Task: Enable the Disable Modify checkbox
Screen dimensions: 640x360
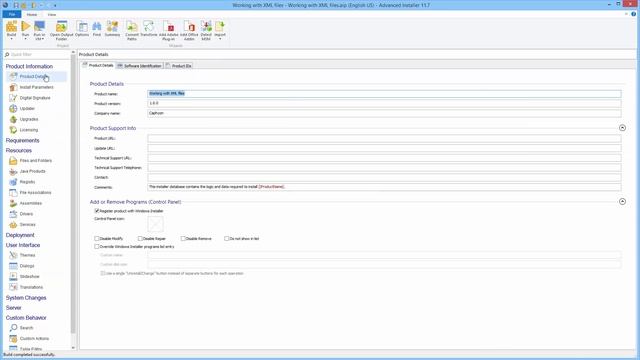Action: pyautogui.click(x=97, y=238)
